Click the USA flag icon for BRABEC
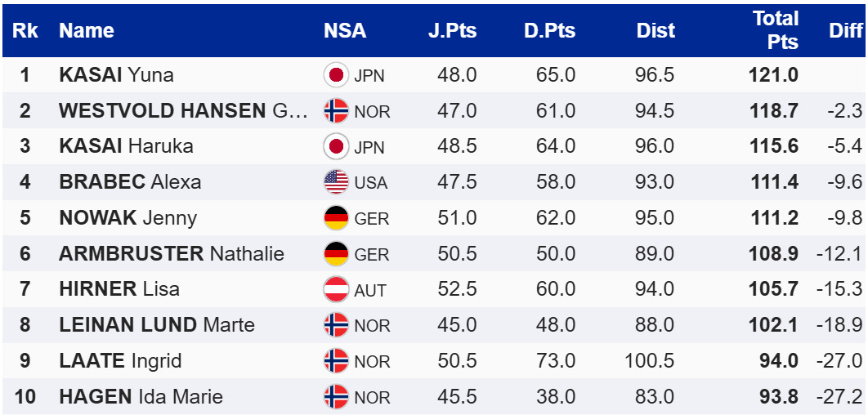The width and height of the screenshot is (868, 415). [336, 182]
